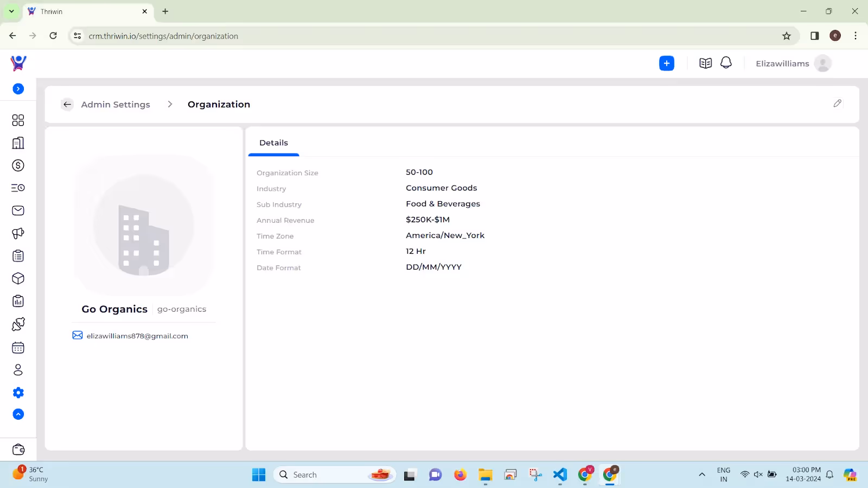Click the America/New_York time zone value
This screenshot has height=488, width=868.
(x=445, y=235)
